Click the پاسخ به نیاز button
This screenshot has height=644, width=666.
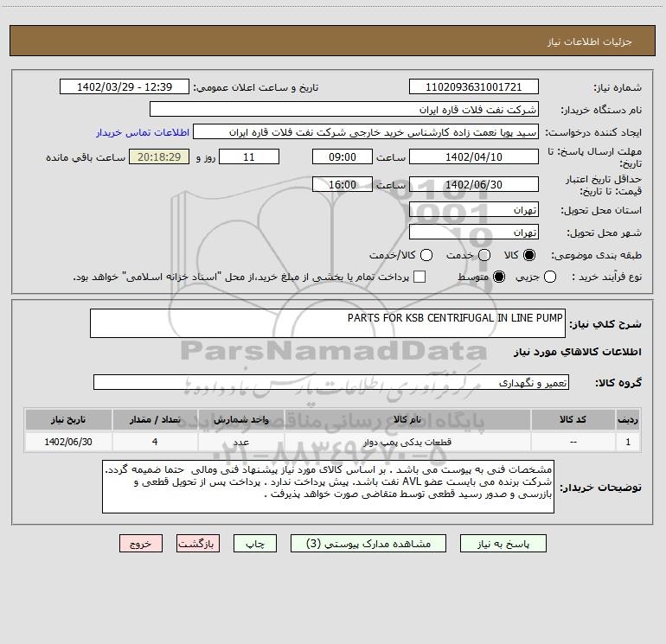(x=503, y=544)
